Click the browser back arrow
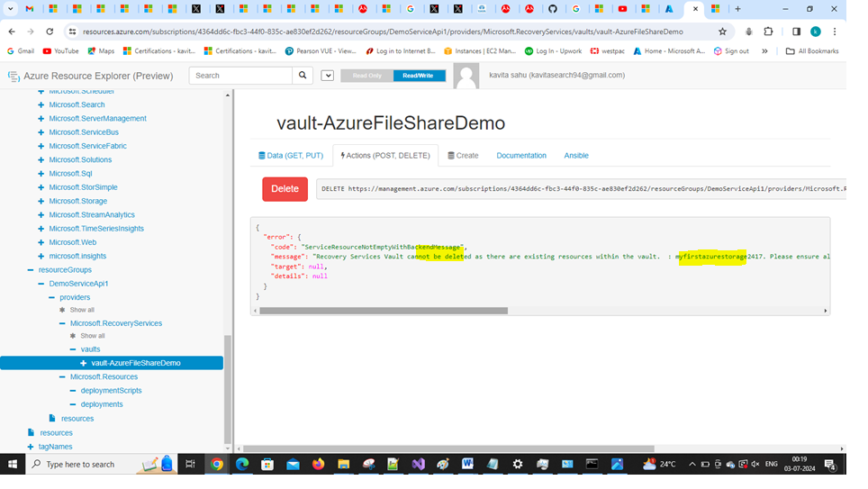This screenshot has width=868, height=489. 12,32
